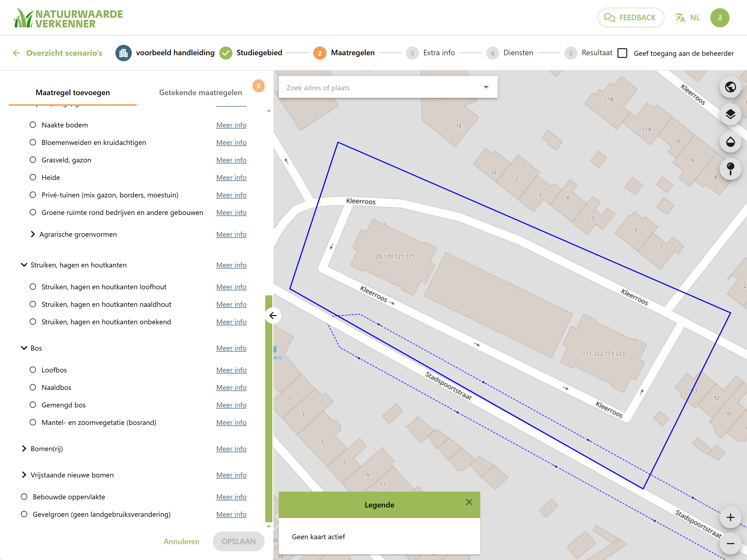Go to the Resultaat step

click(x=597, y=53)
